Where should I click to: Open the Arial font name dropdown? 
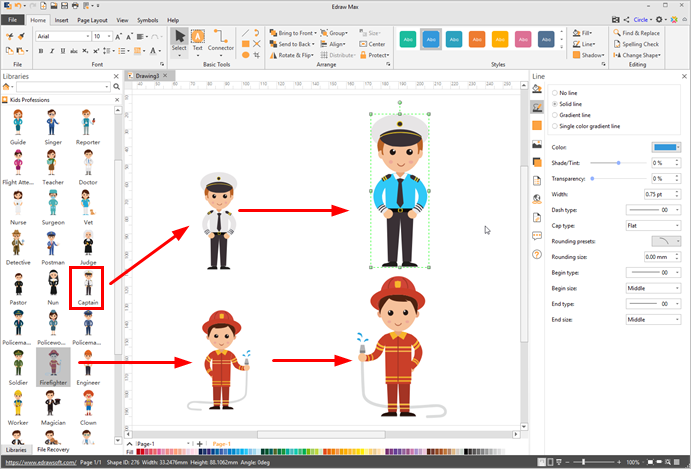click(63, 36)
